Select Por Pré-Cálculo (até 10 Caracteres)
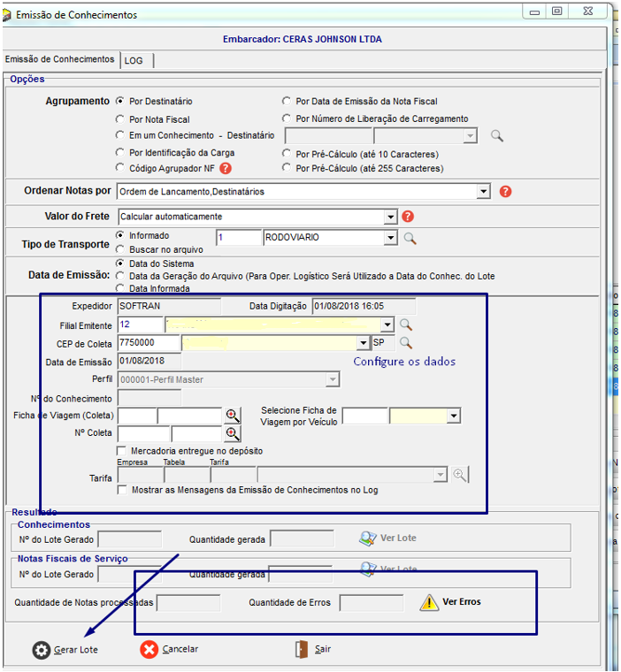 tap(287, 154)
